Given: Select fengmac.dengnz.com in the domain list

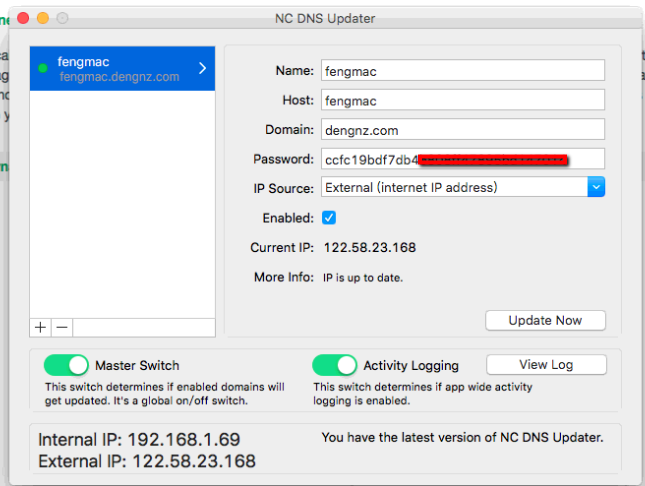Looking at the screenshot, I should (x=123, y=68).
